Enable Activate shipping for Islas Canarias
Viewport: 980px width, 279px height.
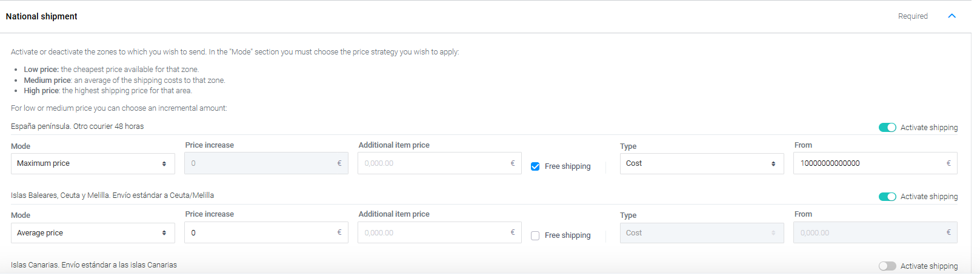point(887,266)
